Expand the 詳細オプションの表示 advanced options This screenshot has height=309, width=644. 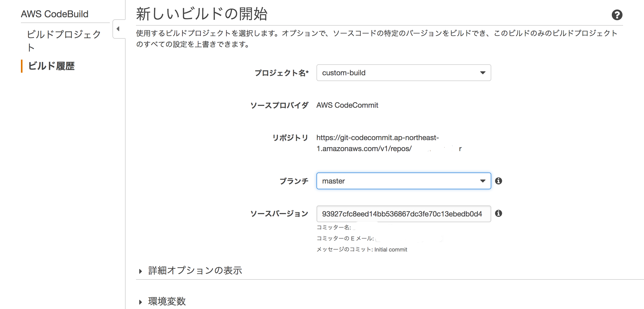[195, 271]
